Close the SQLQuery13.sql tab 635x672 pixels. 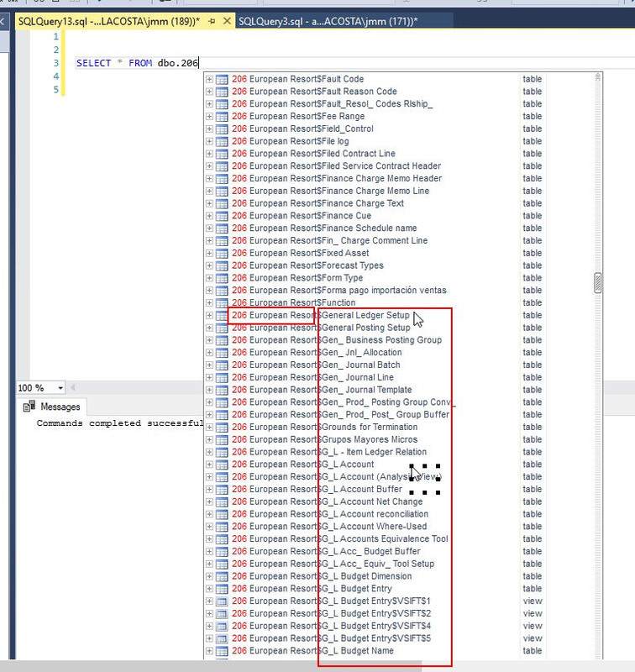point(227,20)
